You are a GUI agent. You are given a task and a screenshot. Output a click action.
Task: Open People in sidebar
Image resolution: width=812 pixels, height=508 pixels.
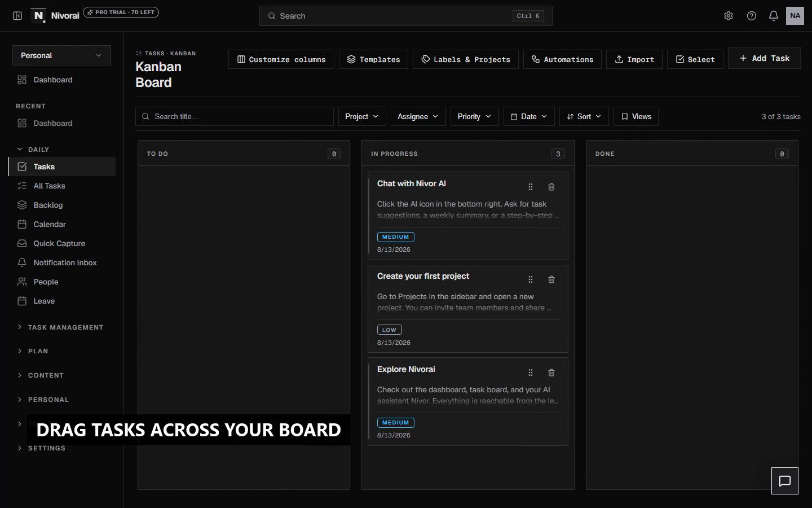(x=62, y=282)
